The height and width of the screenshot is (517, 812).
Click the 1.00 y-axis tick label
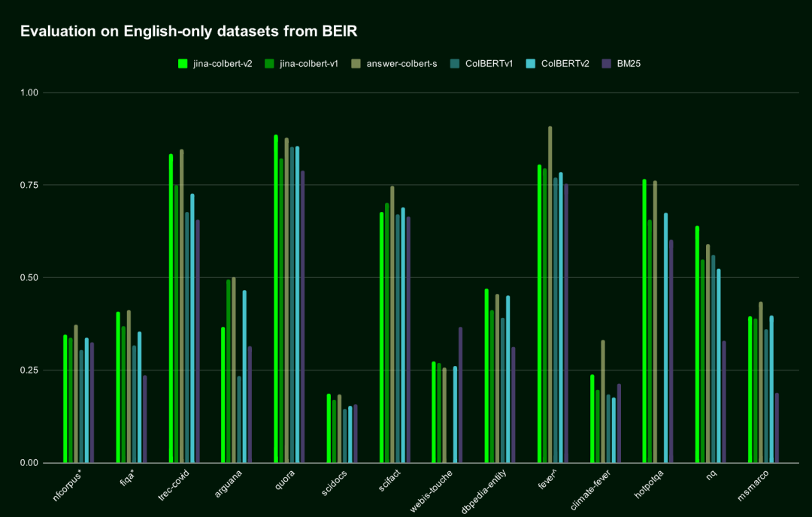(29, 92)
